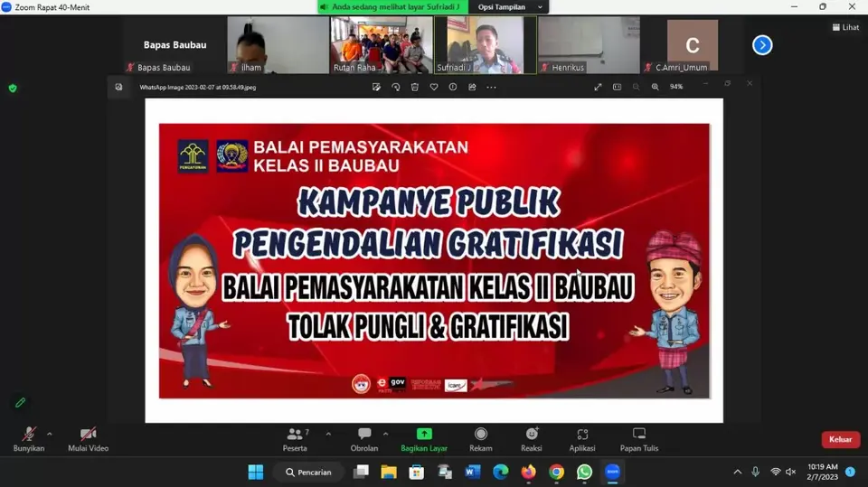Select Sufriadi J participant video tile

[485, 45]
